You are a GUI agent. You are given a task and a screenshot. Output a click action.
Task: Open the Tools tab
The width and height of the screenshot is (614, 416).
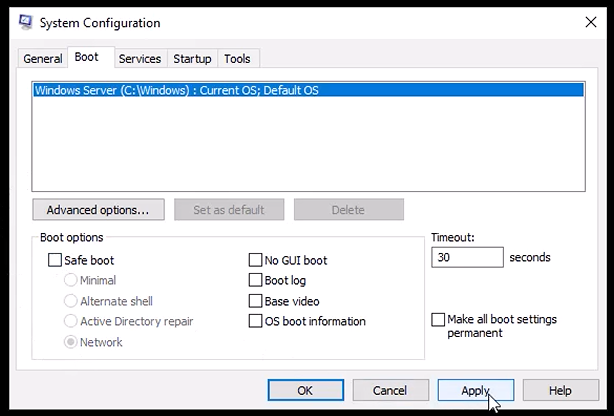click(x=237, y=59)
